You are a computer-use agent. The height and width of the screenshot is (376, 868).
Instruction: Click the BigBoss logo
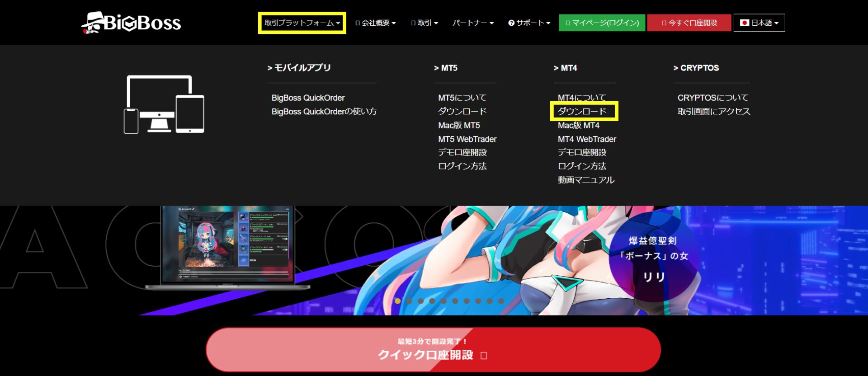pyautogui.click(x=131, y=23)
